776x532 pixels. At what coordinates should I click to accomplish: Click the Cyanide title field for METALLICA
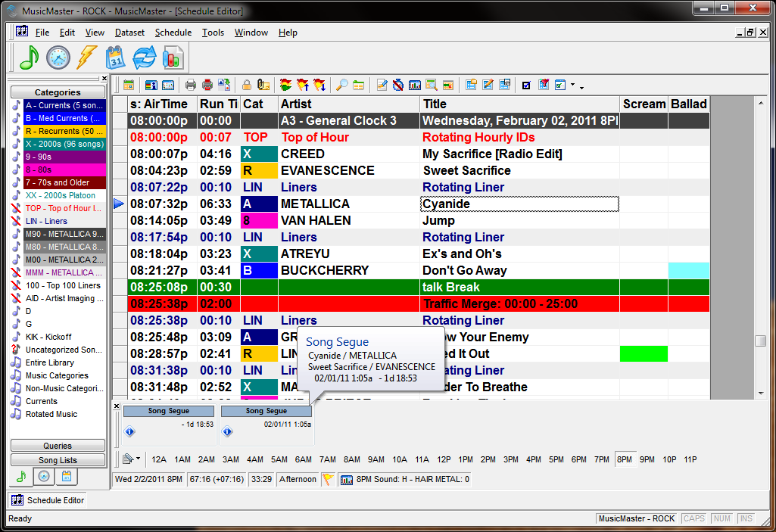point(519,204)
